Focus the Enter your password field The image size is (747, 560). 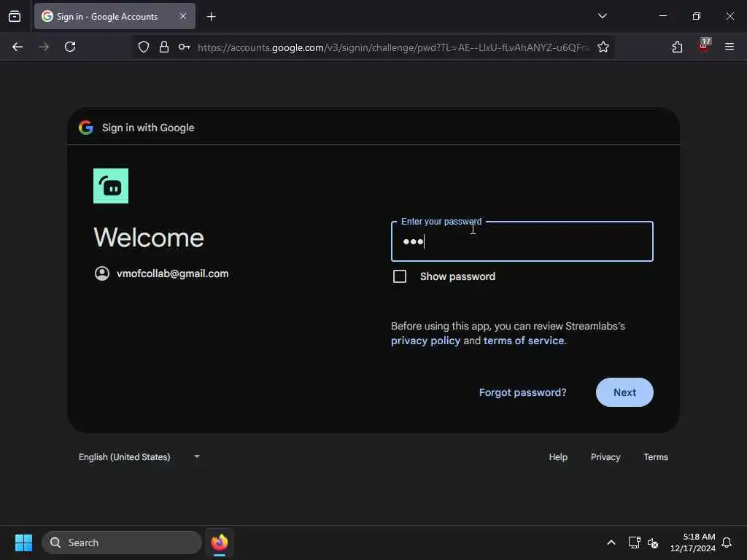pos(522,241)
